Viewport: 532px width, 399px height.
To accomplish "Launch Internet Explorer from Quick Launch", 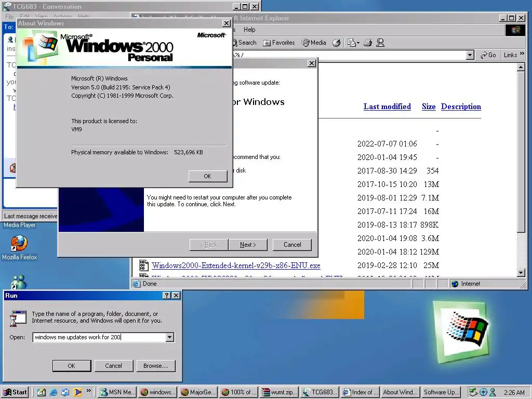I will pyautogui.click(x=54, y=392).
